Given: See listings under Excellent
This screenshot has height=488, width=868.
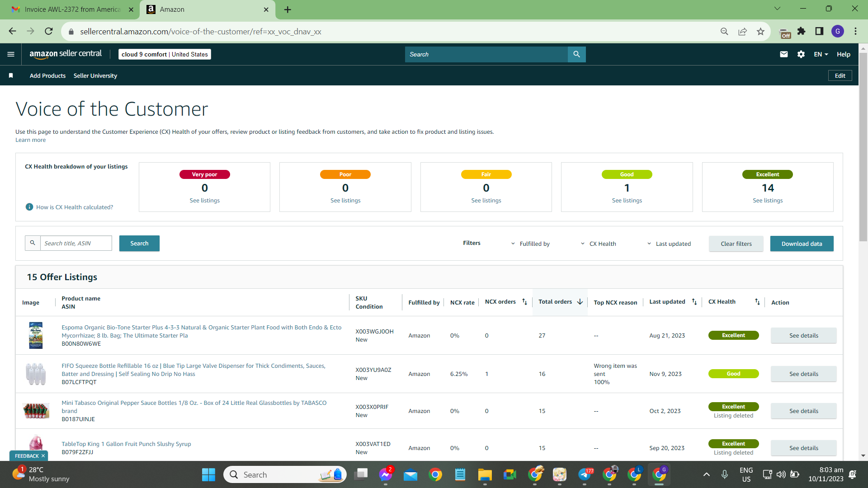Looking at the screenshot, I should (x=768, y=200).
